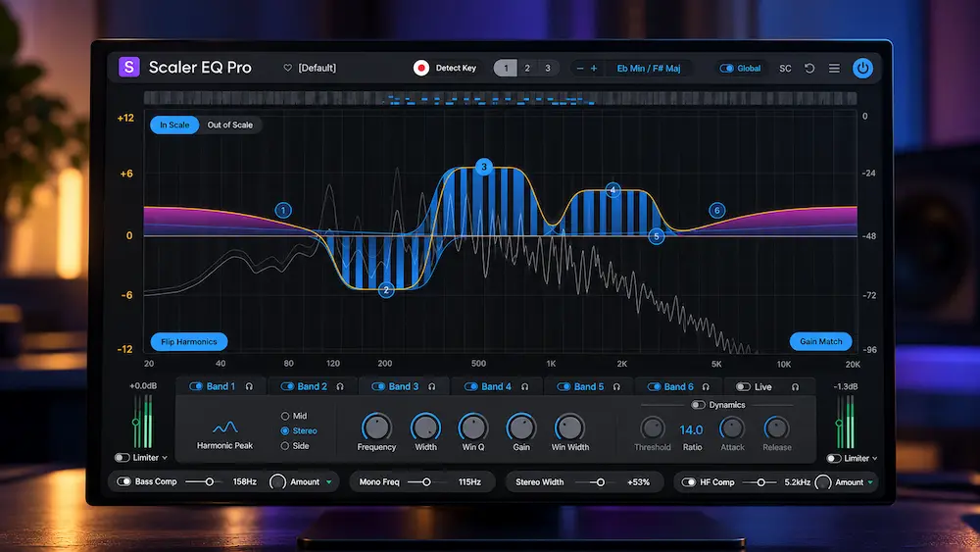The height and width of the screenshot is (552, 980).
Task: Solo Band 2 with headphone icon
Action: pos(340,387)
